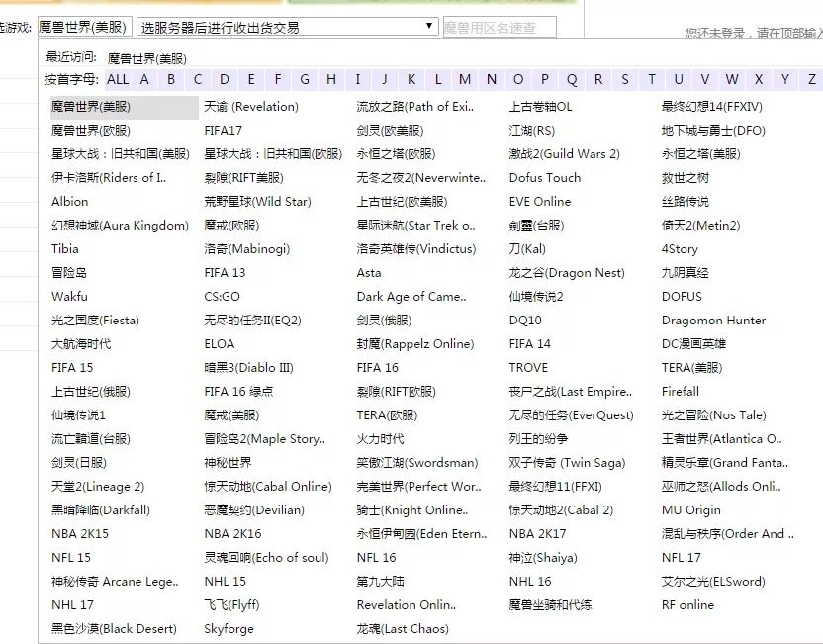This screenshot has width=823, height=644.
Task: Choose 天堂2(Lineage 2) game
Action: tap(98, 487)
